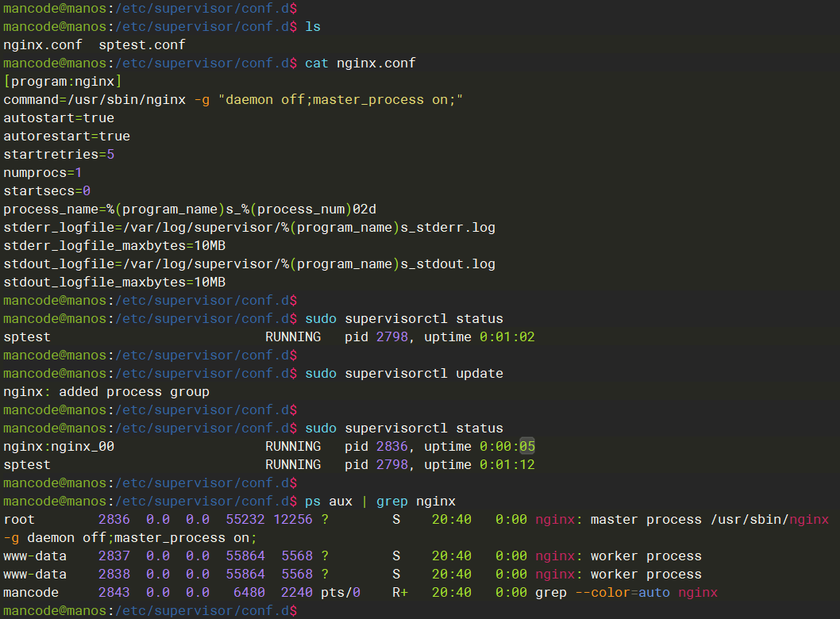Click the startretries=5 line
This screenshot has height=619, width=840.
coord(59,154)
